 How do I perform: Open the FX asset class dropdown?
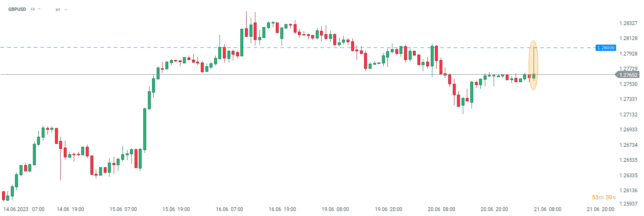click(35, 9)
